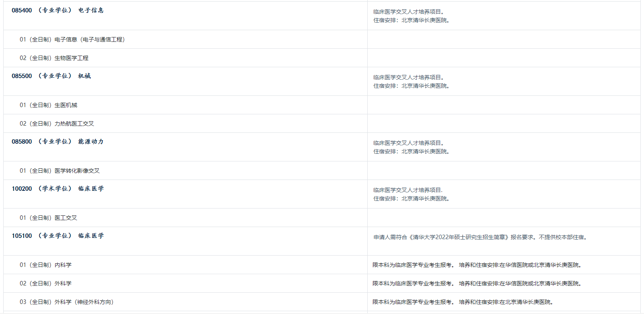Click the 085800 能源动力 program heading
This screenshot has width=644, height=314.
(x=58, y=142)
